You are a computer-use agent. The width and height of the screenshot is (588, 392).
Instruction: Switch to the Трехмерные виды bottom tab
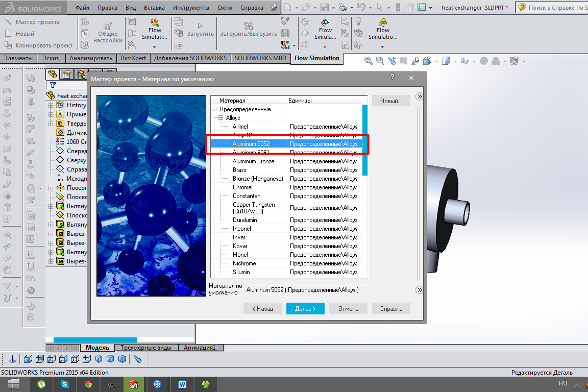pos(146,348)
